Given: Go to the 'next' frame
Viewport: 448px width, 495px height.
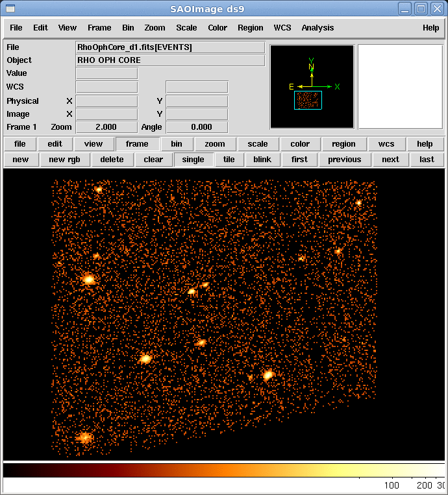Looking at the screenshot, I should [391, 160].
